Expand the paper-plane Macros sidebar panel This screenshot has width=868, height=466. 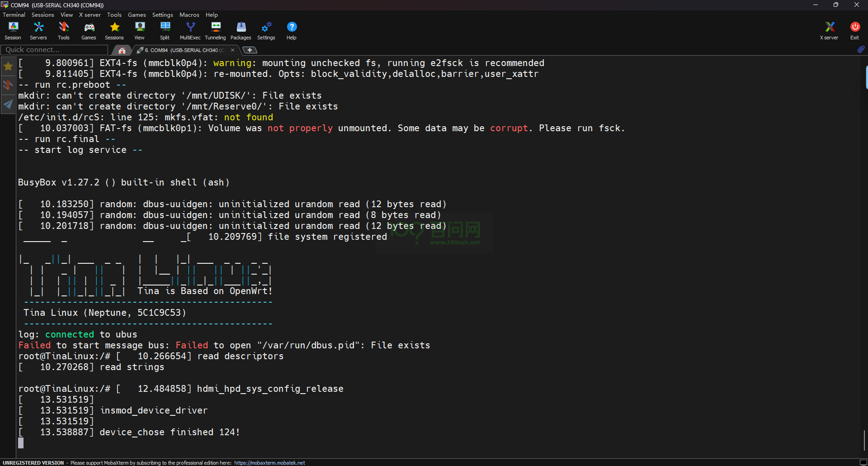coord(8,105)
